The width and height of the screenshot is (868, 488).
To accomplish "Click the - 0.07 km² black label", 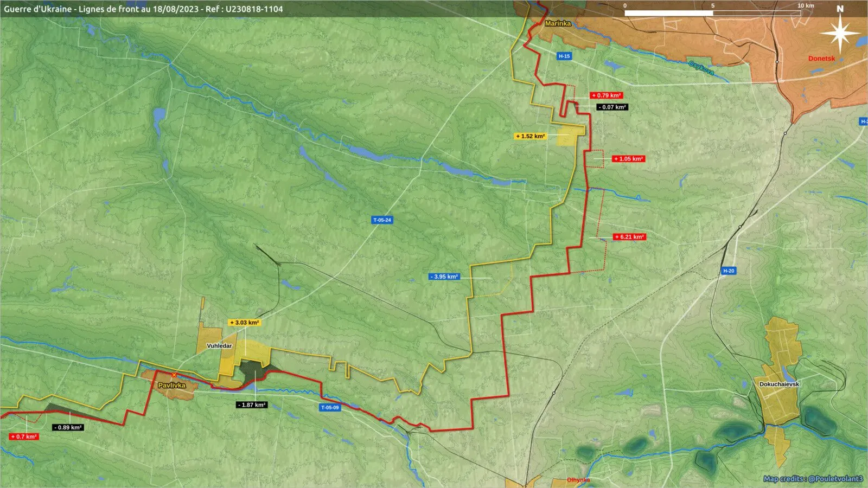I will 612,107.
